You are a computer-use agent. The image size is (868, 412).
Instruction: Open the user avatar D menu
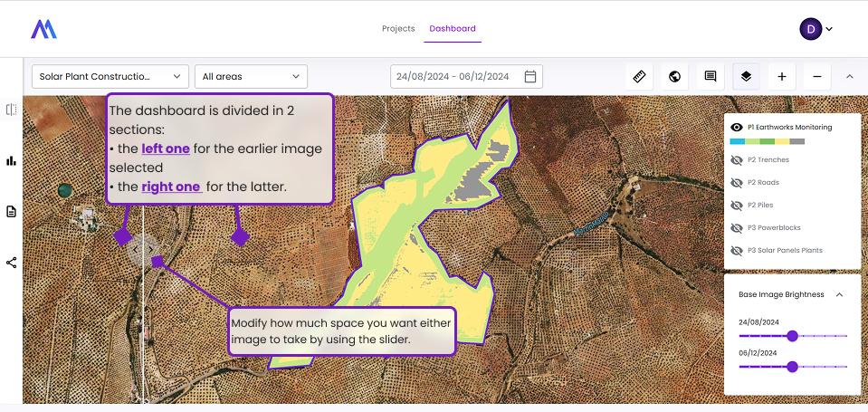pyautogui.click(x=810, y=29)
